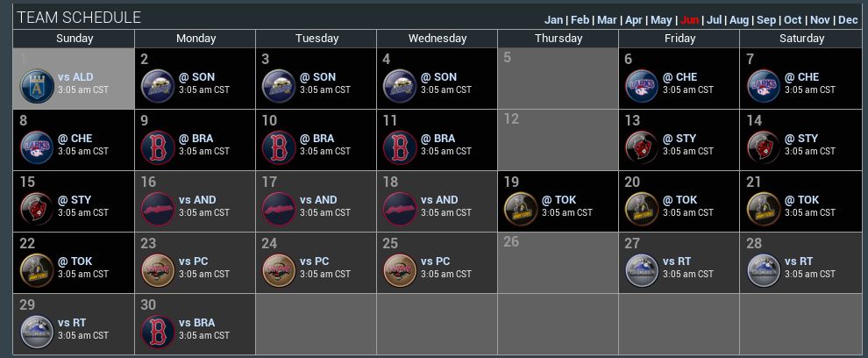Click the BRA team logo on June 9
The image size is (868, 358).
point(158,147)
